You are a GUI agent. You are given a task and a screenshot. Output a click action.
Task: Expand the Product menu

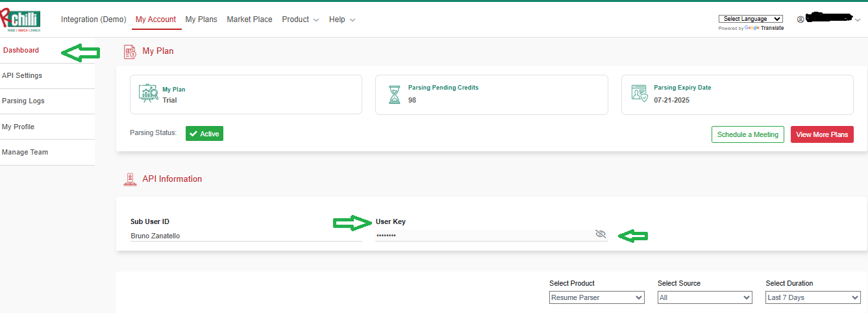tap(301, 19)
